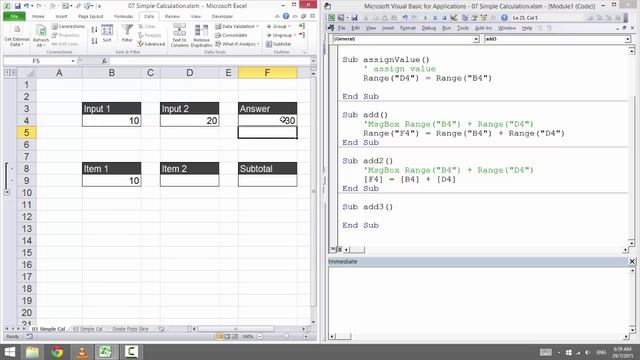
Task: Click the Subtotal header cell
Action: (267, 169)
